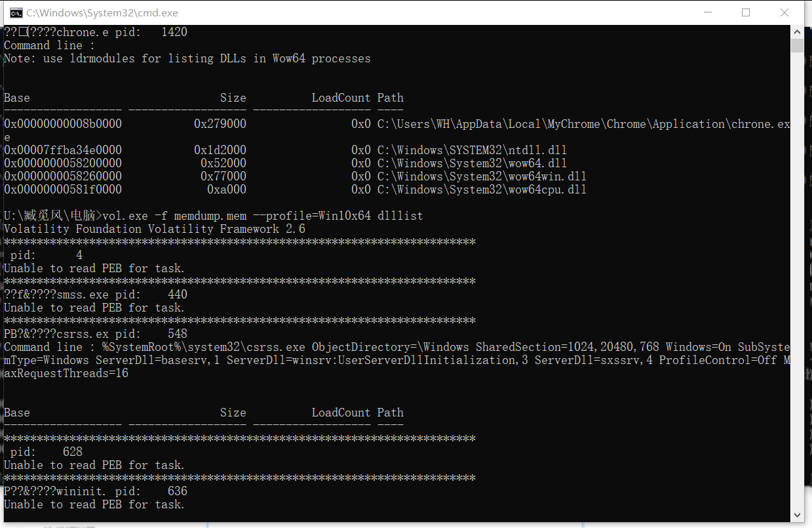The height and width of the screenshot is (528, 812).
Task: Click base address 0x0000000058260000
Action: tap(63, 176)
